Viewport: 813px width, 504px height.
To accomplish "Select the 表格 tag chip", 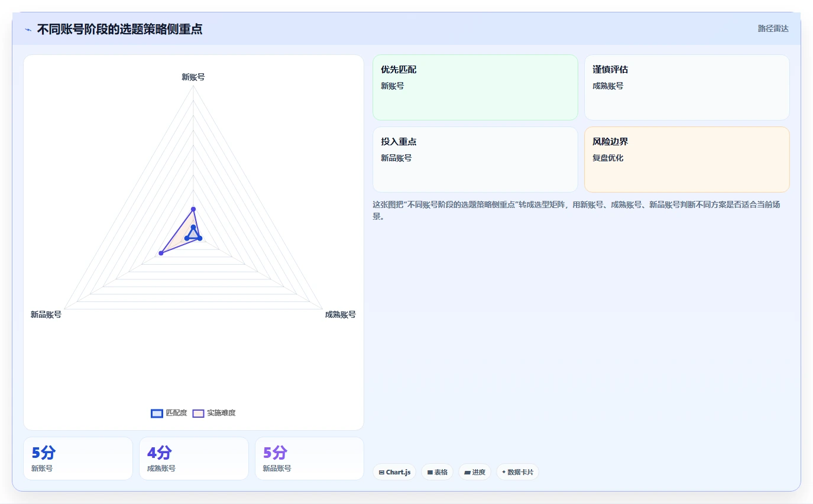I will point(437,472).
